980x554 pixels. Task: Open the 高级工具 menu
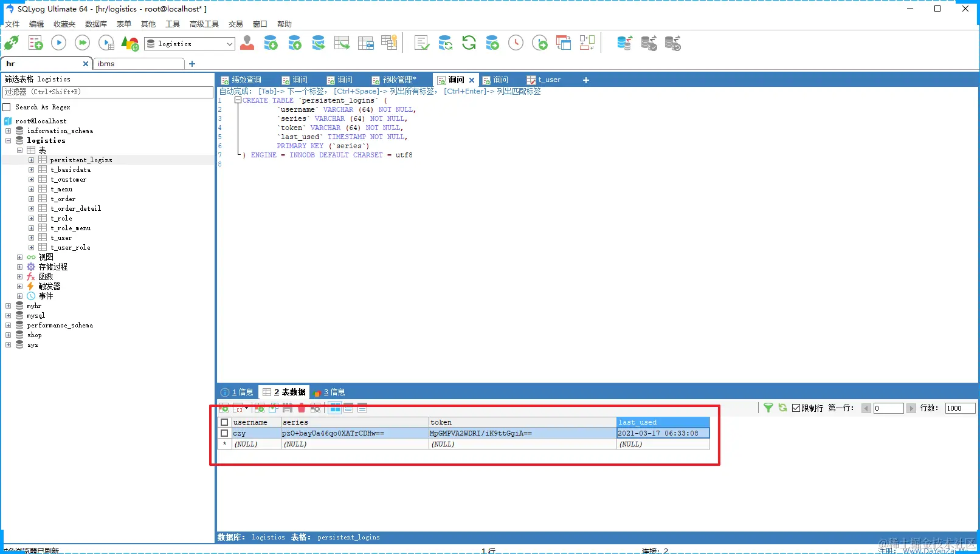click(x=204, y=24)
